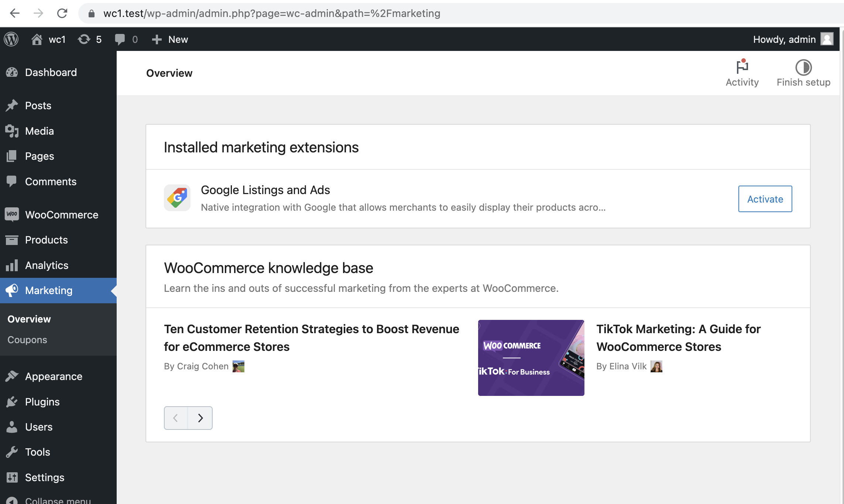
Task: Select Coupons under the Marketing menu
Action: click(x=27, y=339)
